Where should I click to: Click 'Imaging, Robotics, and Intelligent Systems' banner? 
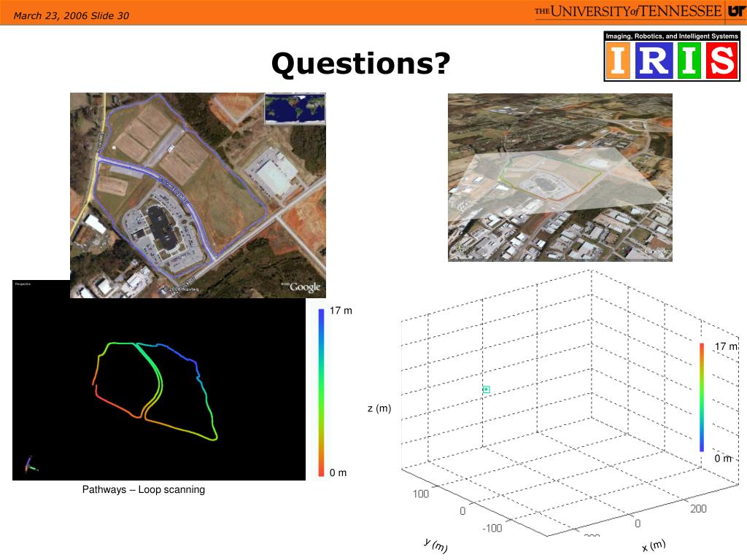[672, 36]
